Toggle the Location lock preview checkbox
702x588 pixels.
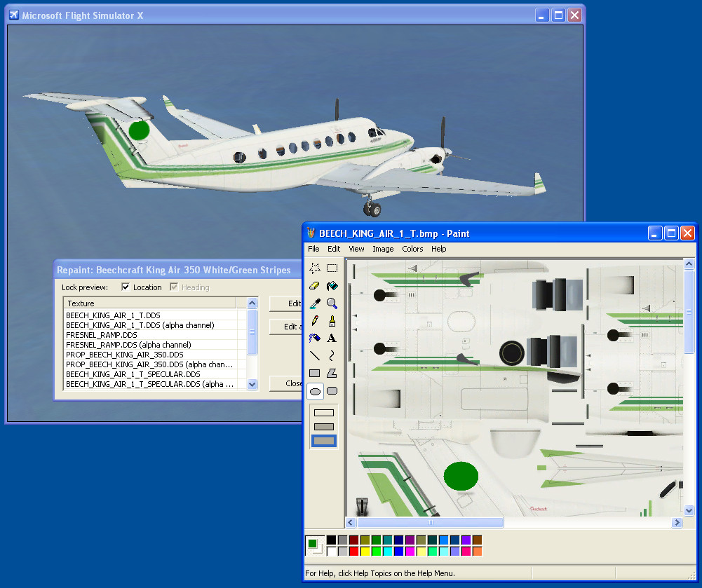click(126, 287)
